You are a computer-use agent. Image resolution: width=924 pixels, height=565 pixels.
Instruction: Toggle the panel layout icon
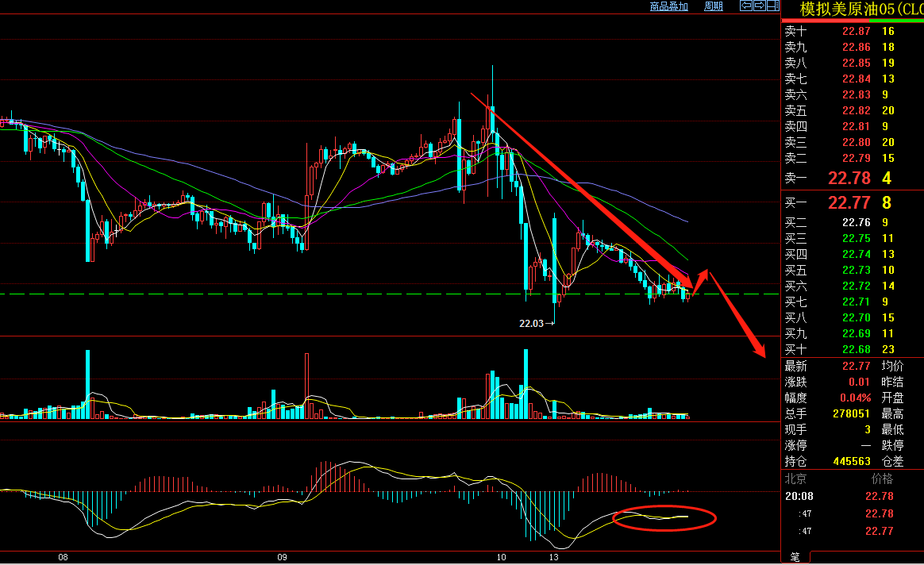(x=773, y=6)
